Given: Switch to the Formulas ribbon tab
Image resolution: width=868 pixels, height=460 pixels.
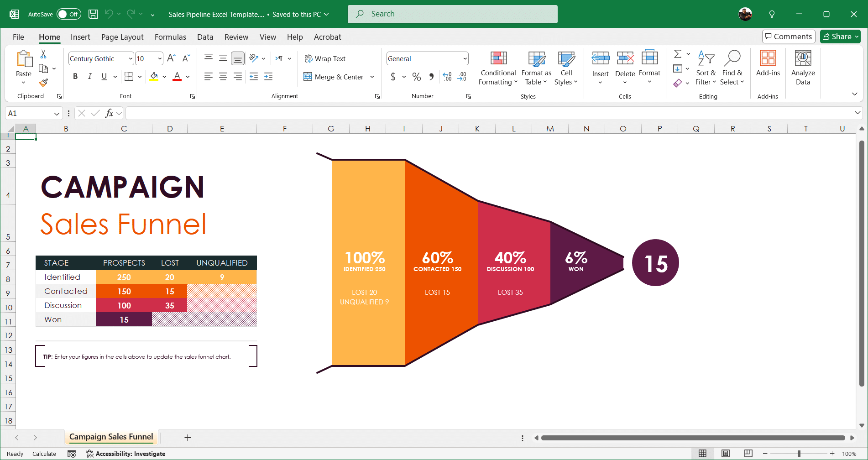Looking at the screenshot, I should tap(170, 37).
